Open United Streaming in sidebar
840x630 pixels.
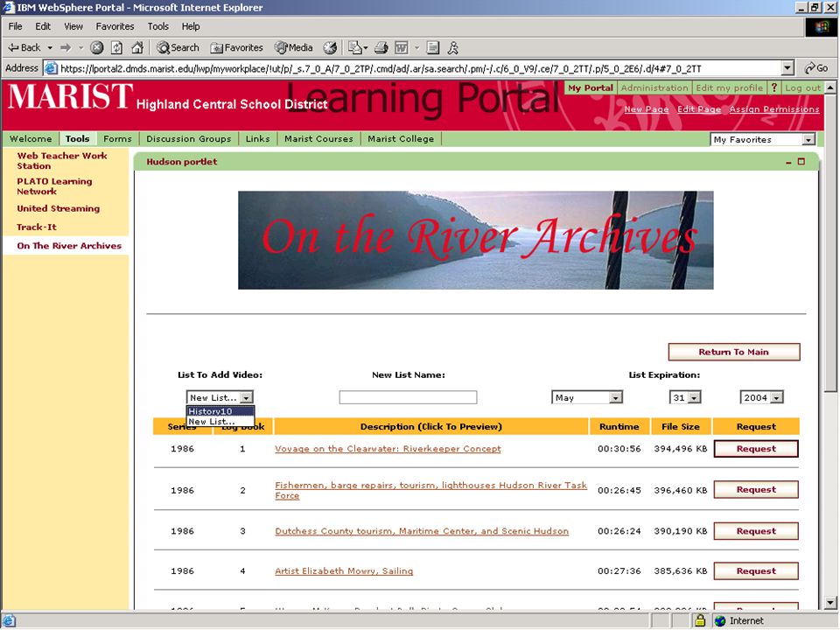click(x=58, y=208)
